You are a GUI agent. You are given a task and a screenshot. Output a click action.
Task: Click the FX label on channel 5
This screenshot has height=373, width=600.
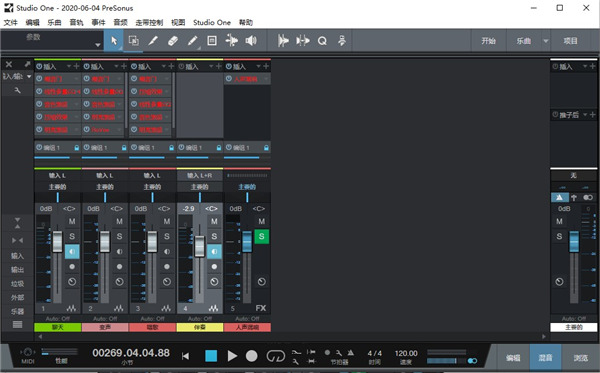(x=261, y=308)
